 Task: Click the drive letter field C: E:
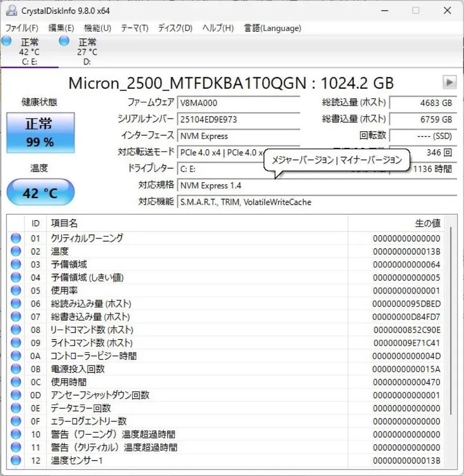(x=221, y=169)
